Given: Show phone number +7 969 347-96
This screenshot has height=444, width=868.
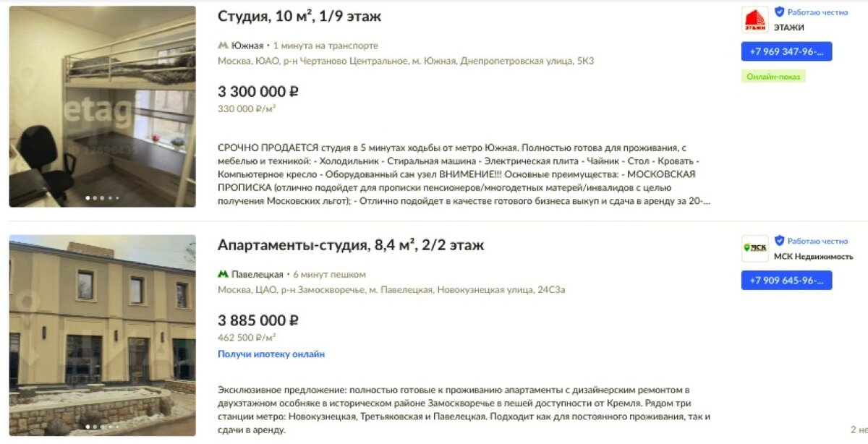Looking at the screenshot, I should pos(786,51).
